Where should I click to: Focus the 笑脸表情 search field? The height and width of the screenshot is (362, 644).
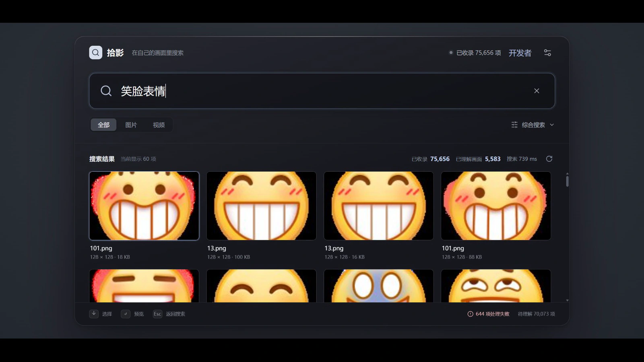point(322,91)
